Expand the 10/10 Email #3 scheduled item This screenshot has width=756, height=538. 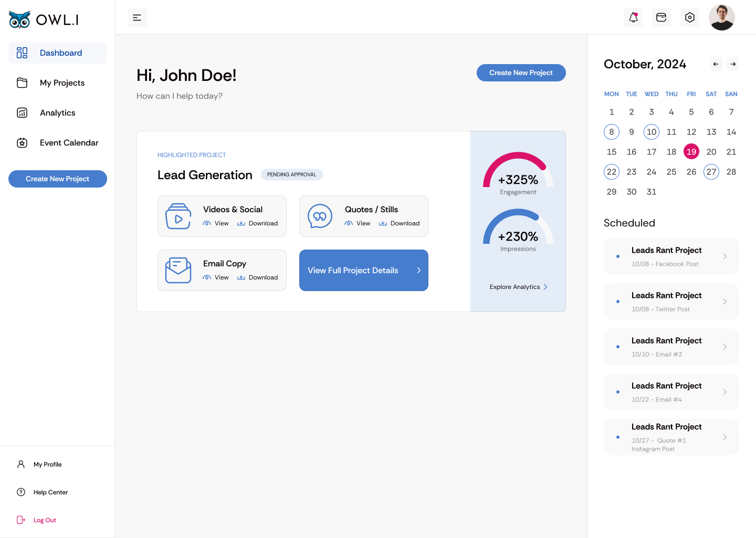pos(671,347)
